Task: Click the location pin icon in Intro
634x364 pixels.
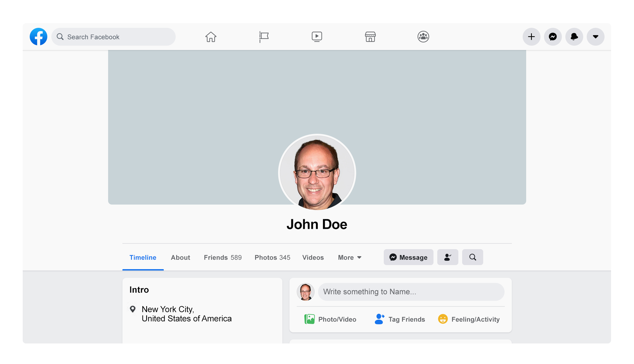Action: [x=132, y=309]
